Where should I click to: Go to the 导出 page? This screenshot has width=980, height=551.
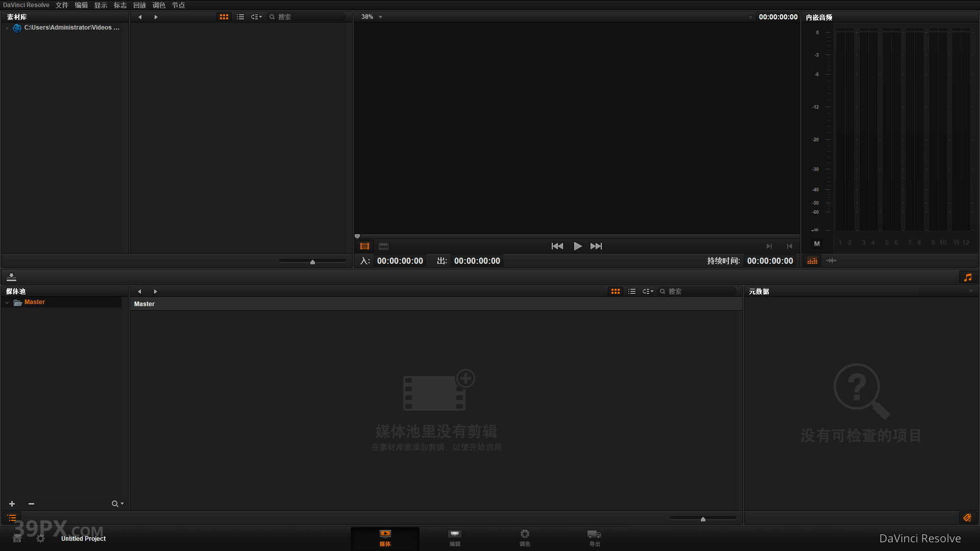594,538
